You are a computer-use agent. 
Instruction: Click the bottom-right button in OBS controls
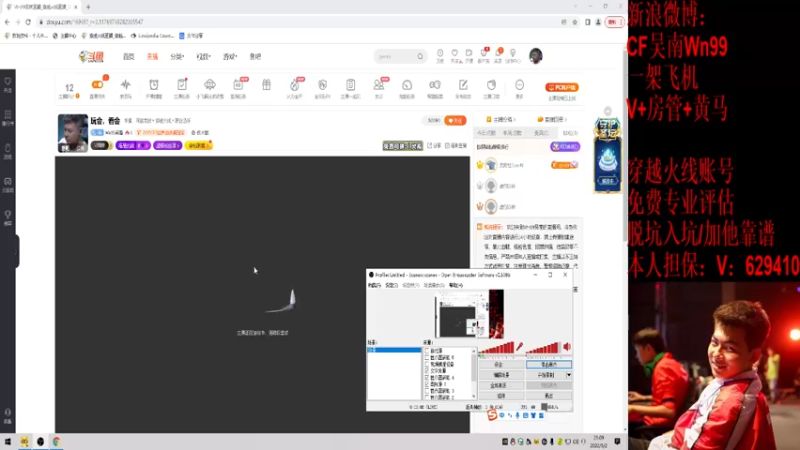[549, 396]
